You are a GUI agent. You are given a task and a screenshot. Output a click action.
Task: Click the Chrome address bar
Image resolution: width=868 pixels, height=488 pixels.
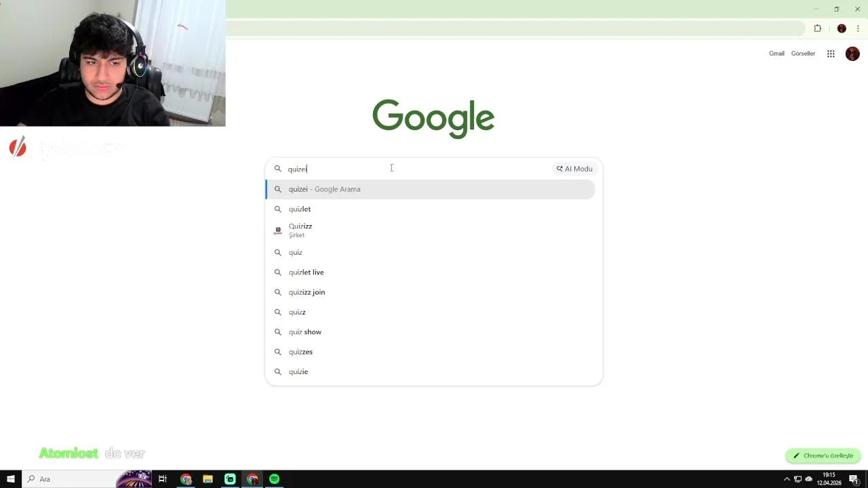tap(515, 28)
